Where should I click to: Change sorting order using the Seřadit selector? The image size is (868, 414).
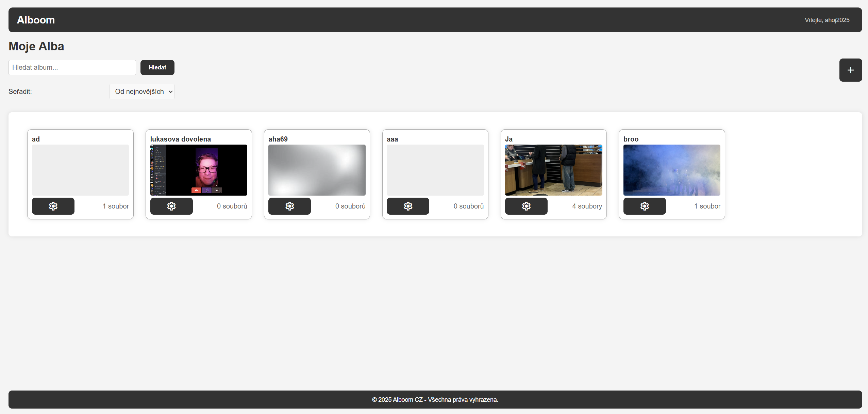pos(142,91)
